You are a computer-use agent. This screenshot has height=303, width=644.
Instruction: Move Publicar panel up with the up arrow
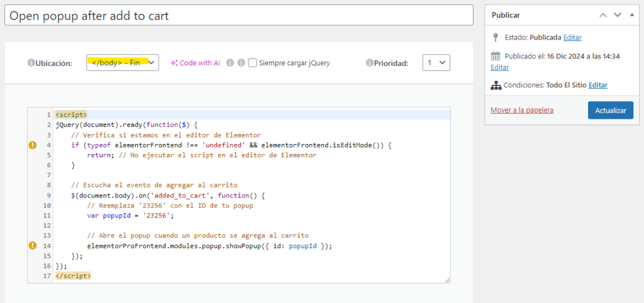pos(603,15)
